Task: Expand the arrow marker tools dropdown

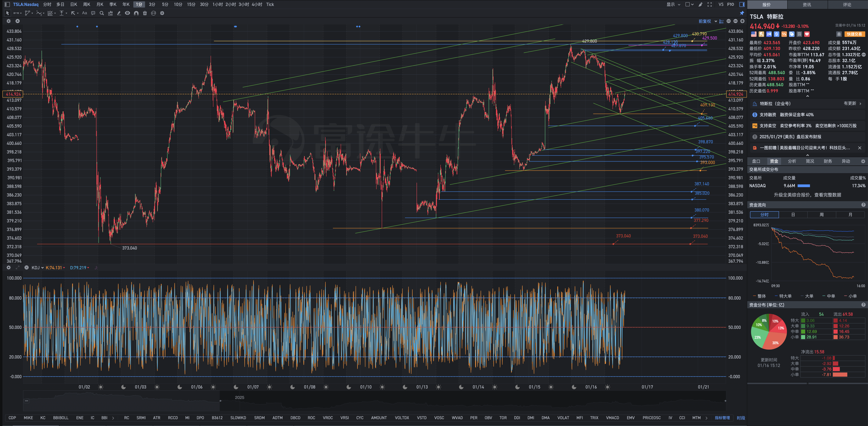Action: pos(78,13)
